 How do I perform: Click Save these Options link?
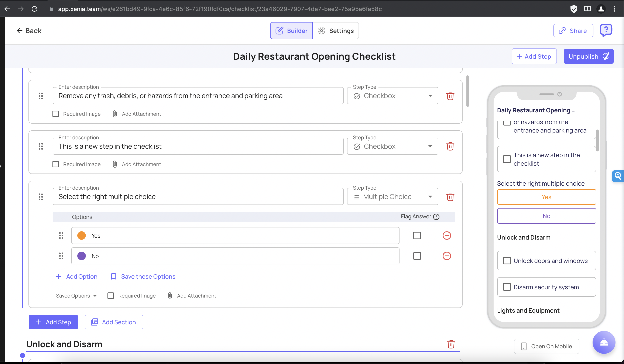tap(143, 277)
